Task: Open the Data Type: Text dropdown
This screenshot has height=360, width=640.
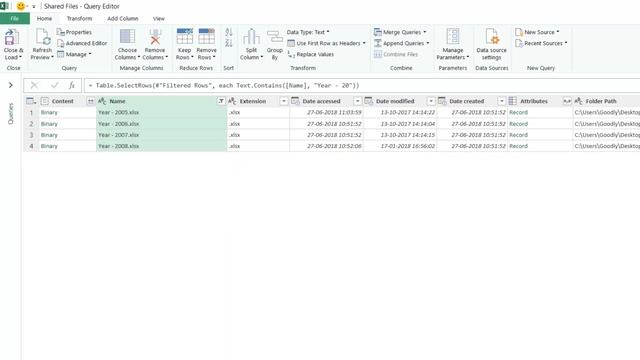Action: tap(308, 32)
